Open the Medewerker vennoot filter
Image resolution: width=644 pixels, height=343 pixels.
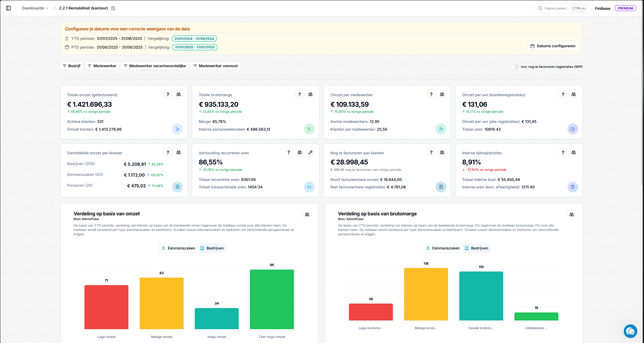[x=215, y=66]
